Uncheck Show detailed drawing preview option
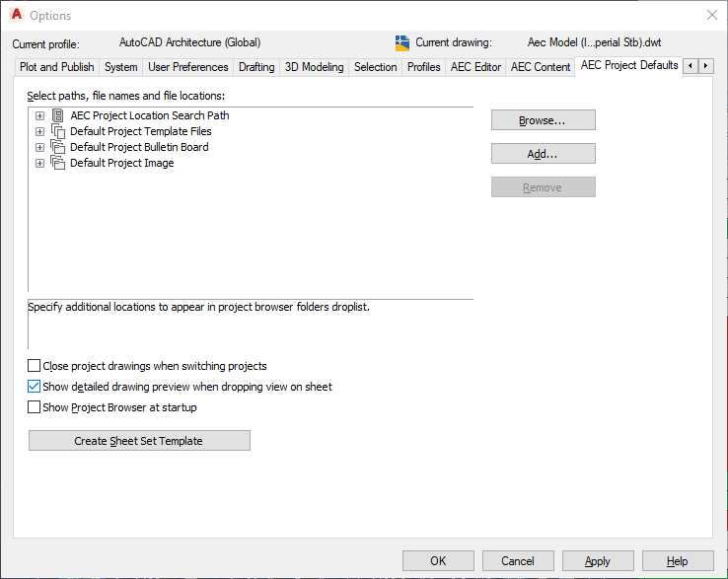The width and height of the screenshot is (728, 579). (x=34, y=387)
